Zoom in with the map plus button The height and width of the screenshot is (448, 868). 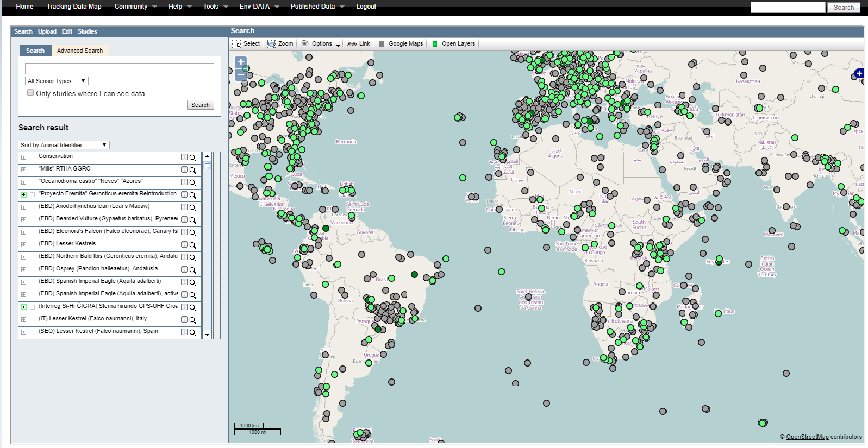pyautogui.click(x=241, y=62)
